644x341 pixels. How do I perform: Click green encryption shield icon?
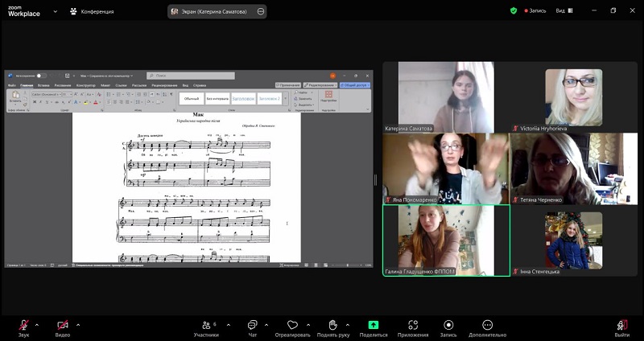514,11
